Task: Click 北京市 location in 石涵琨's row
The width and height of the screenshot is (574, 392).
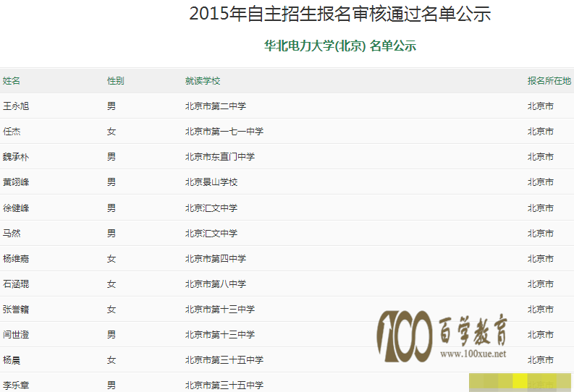Action: [540, 284]
